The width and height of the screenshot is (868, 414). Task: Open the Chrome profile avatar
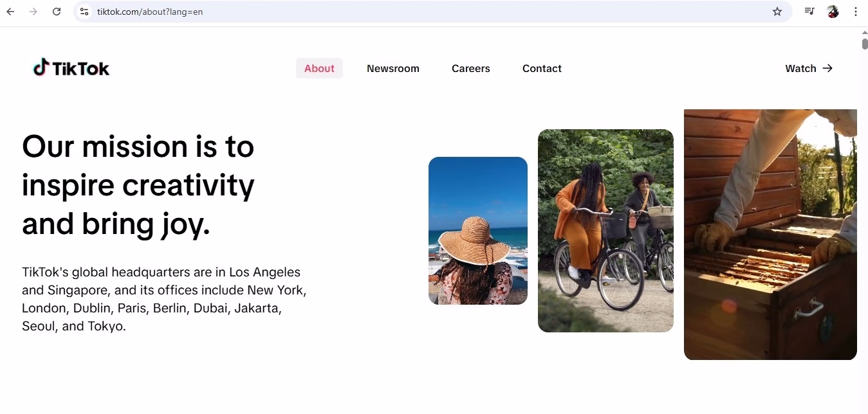coord(833,12)
